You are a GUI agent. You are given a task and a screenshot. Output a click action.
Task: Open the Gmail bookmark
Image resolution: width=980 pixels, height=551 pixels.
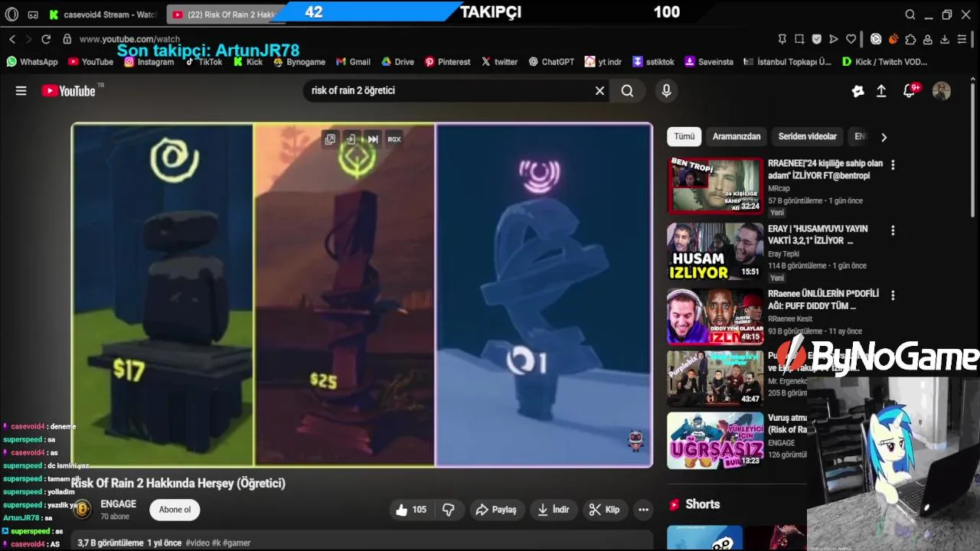pos(353,62)
